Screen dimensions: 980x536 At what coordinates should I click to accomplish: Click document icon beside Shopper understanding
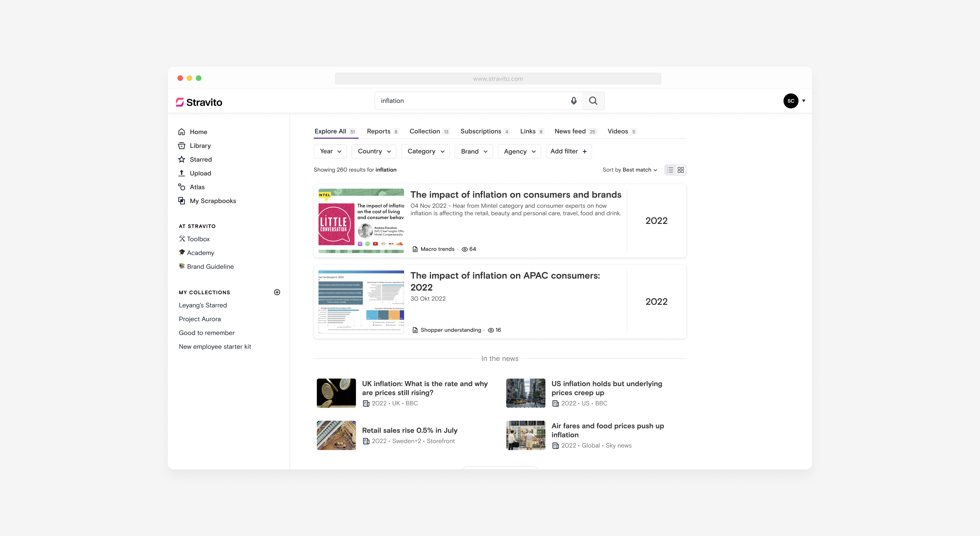(x=415, y=330)
